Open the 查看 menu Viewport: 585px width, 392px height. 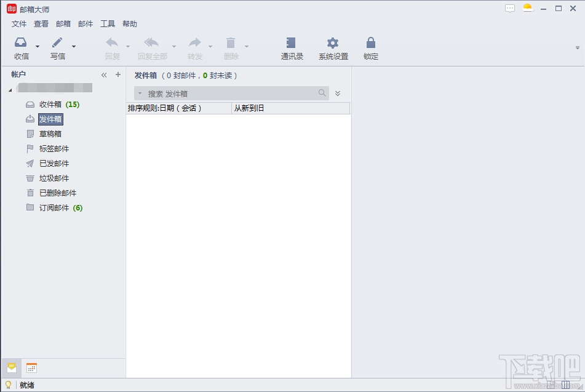pos(41,24)
